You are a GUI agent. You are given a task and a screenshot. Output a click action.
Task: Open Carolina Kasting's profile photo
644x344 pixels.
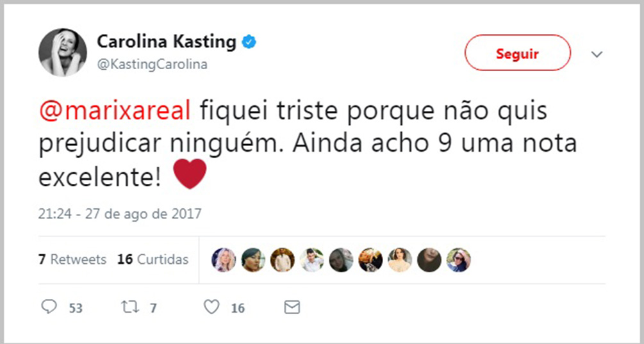coord(63,52)
